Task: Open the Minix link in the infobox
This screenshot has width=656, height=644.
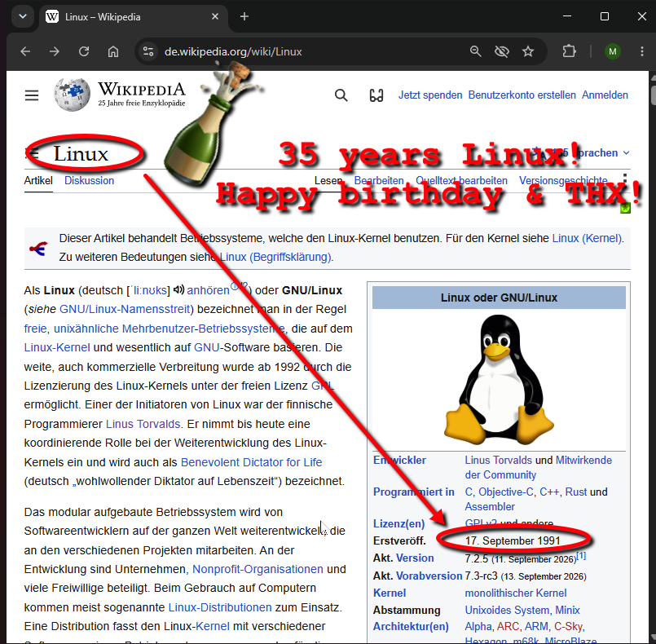Action: [x=567, y=610]
